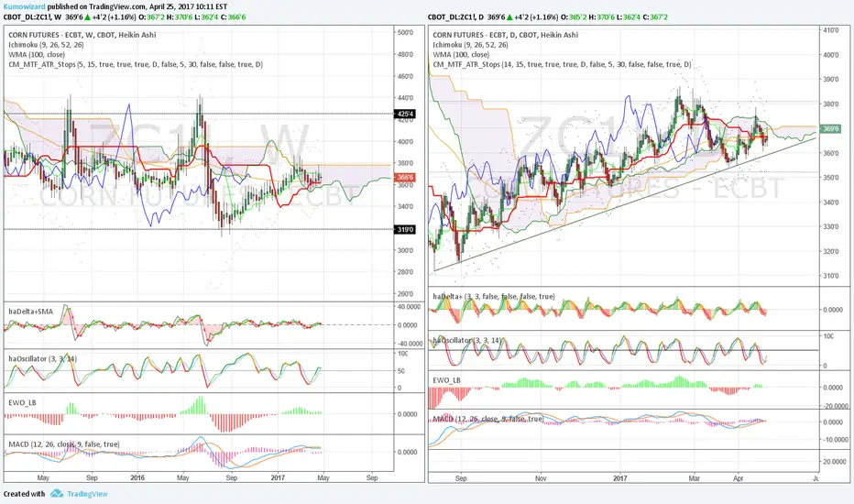This screenshot has width=854, height=504.
Task: Click 2017 on the daily chart time axis
Action: (x=619, y=478)
